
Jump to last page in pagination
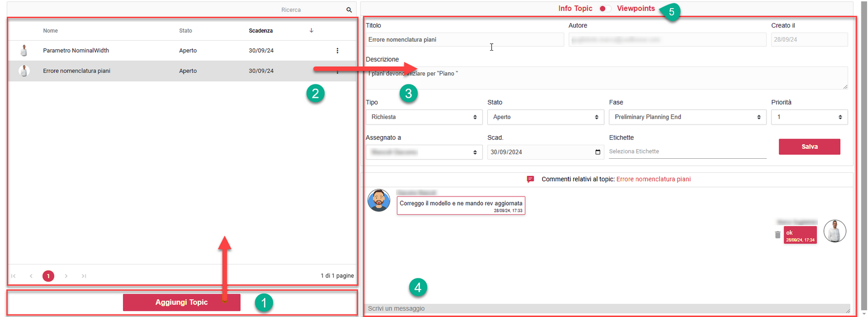(x=84, y=276)
